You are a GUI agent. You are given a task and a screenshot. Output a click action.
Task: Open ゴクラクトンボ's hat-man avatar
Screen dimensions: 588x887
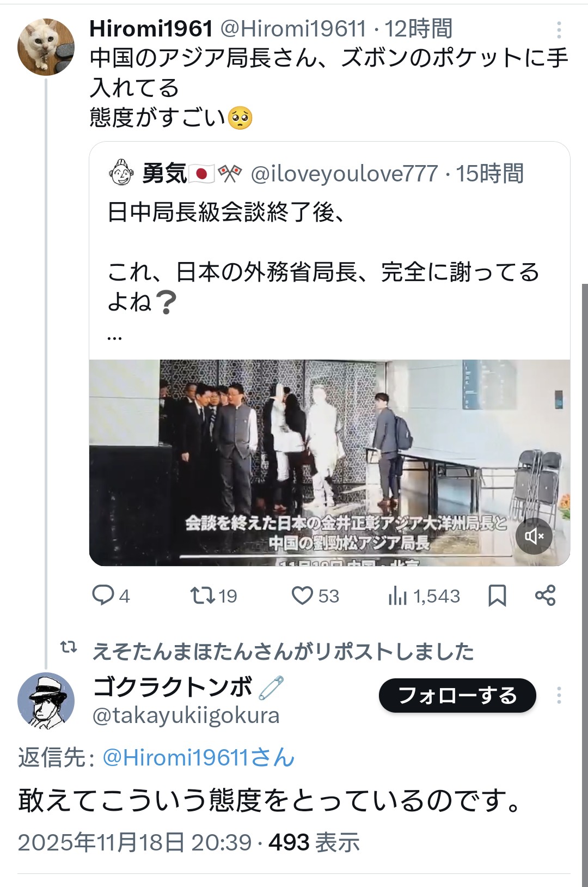click(46, 701)
